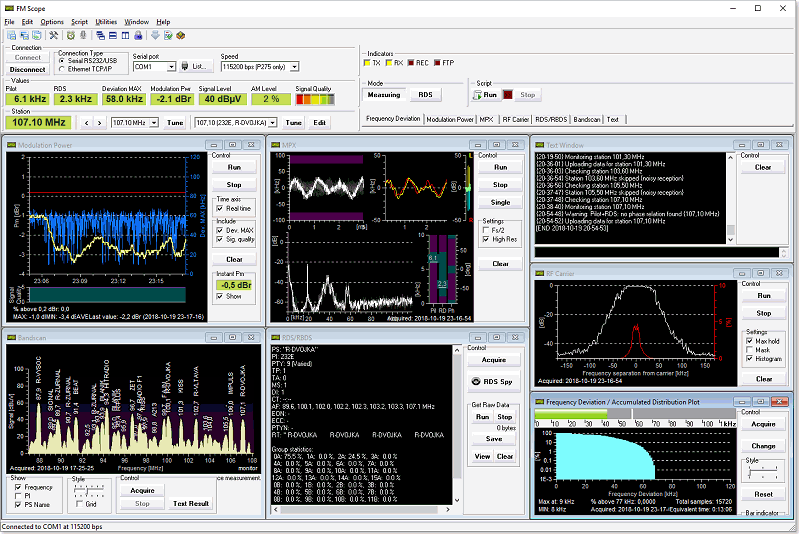Click the tools/settings wrench toolbar icon

[x=53, y=36]
